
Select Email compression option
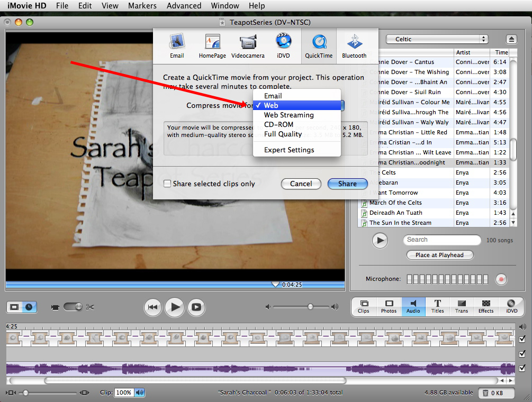pos(297,96)
